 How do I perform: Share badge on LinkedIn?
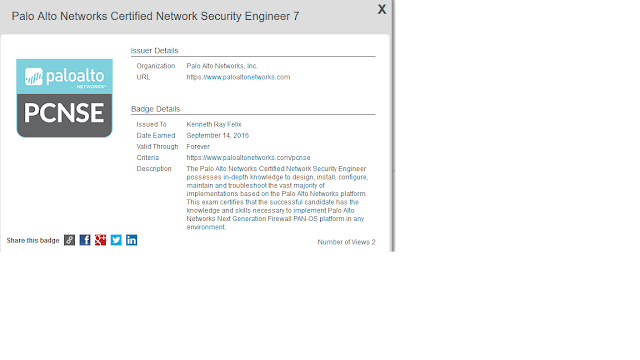(x=131, y=240)
